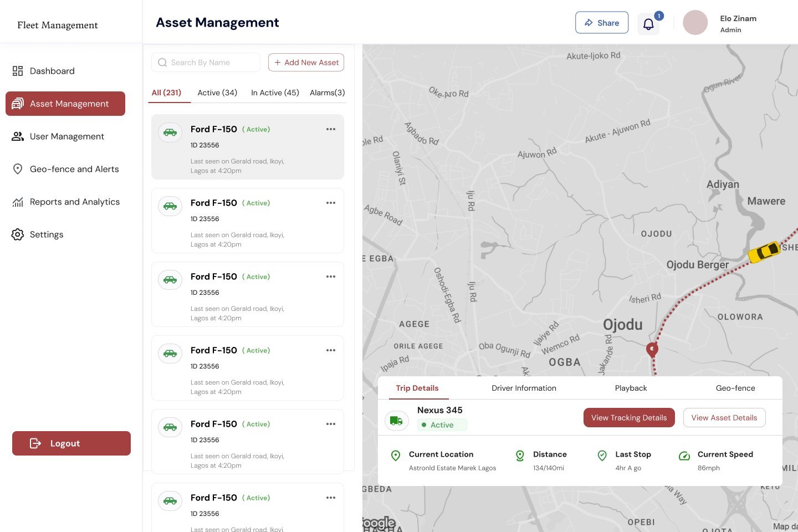Click the Nexus 345 green truck icon
The width and height of the screenshot is (798, 532).
(397, 421)
